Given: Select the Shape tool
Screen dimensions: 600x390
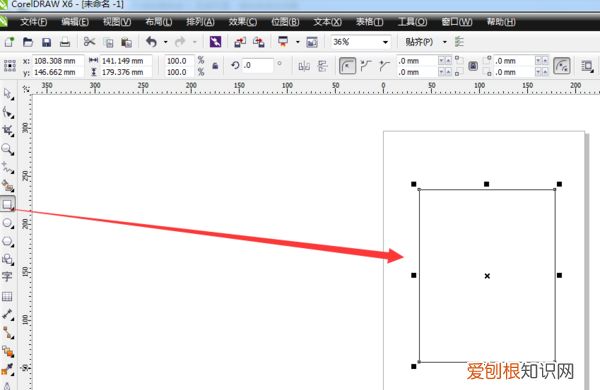Looking at the screenshot, I should tap(8, 112).
